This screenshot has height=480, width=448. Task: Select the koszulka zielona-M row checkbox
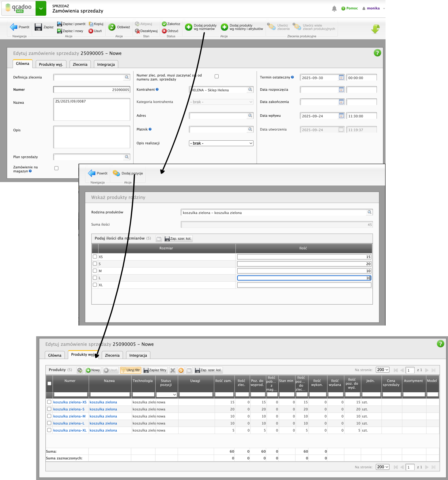pos(49,416)
